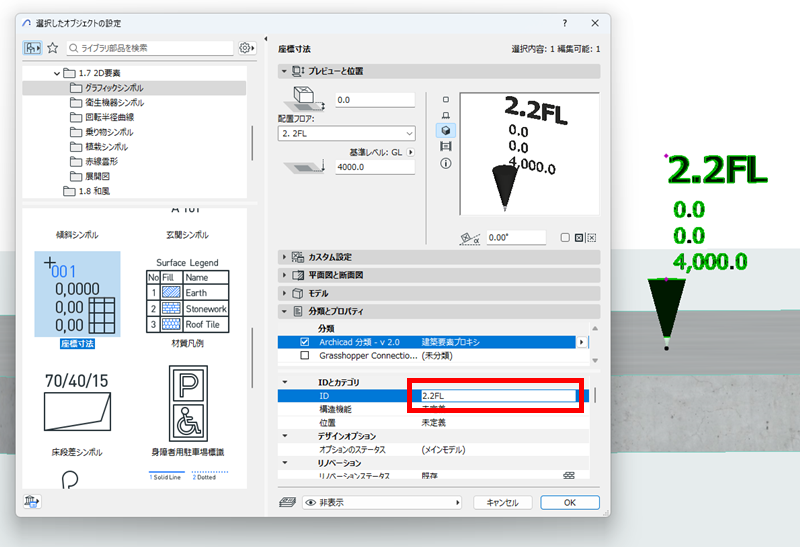Image resolution: width=800 pixels, height=547 pixels.
Task: Click the layer icon next to 非表示
Action: pos(287,503)
